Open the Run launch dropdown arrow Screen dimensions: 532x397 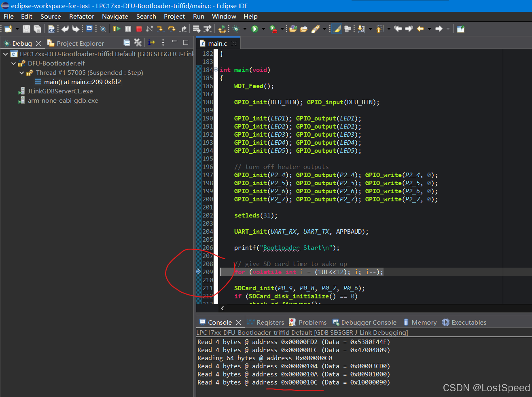(263, 29)
